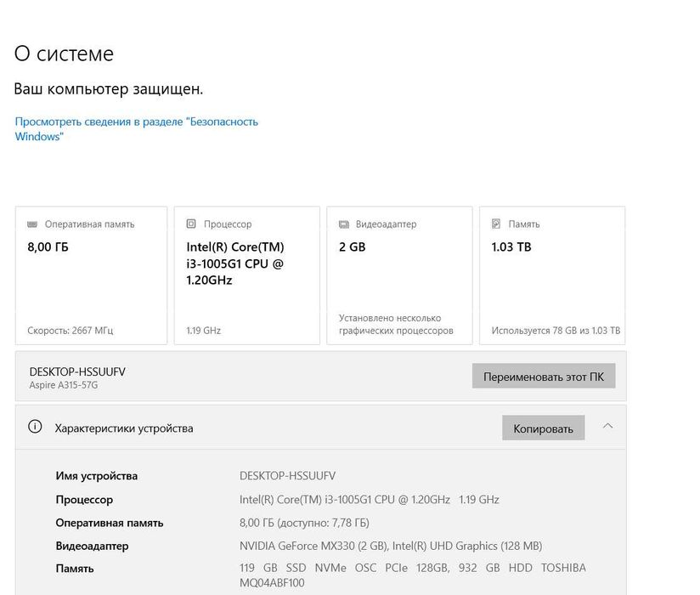Click the info icon beside Характеристики устройства

pos(35,427)
